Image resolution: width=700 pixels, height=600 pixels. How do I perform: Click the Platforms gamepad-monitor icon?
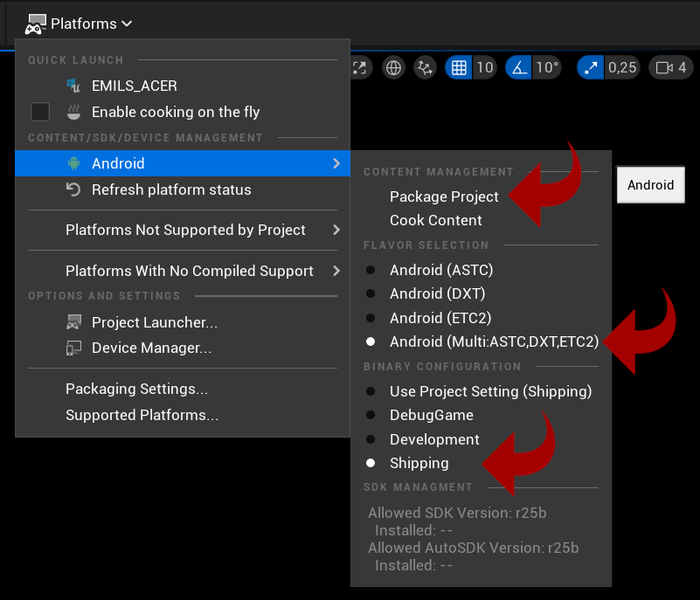[x=35, y=24]
